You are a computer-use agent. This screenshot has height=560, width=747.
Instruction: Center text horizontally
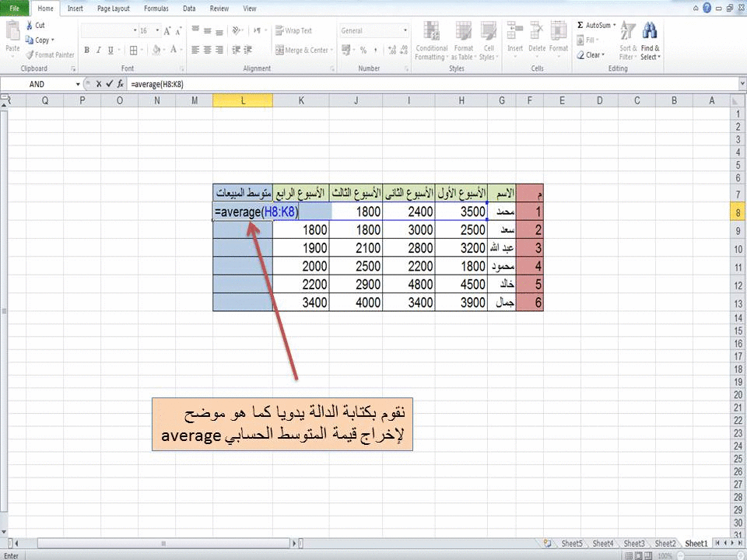pos(207,50)
